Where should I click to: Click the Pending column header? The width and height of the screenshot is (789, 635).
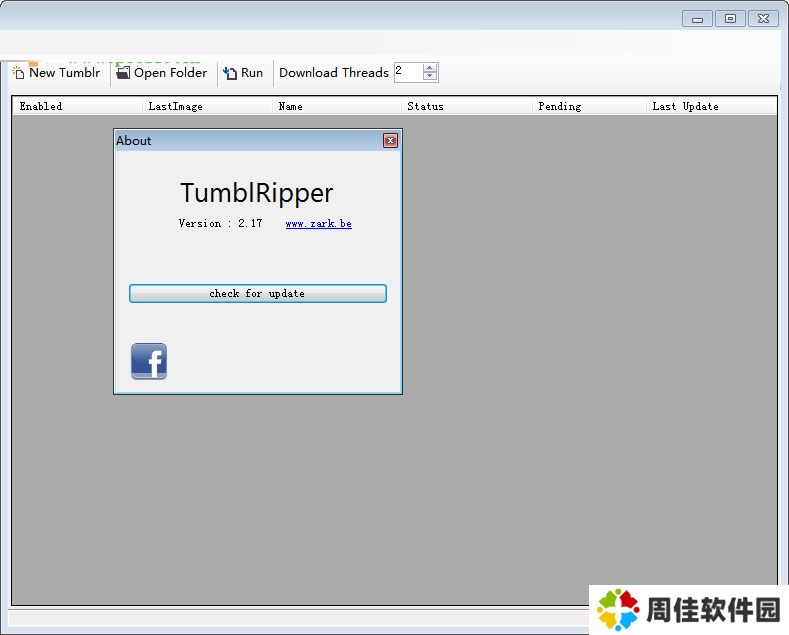(x=589, y=106)
